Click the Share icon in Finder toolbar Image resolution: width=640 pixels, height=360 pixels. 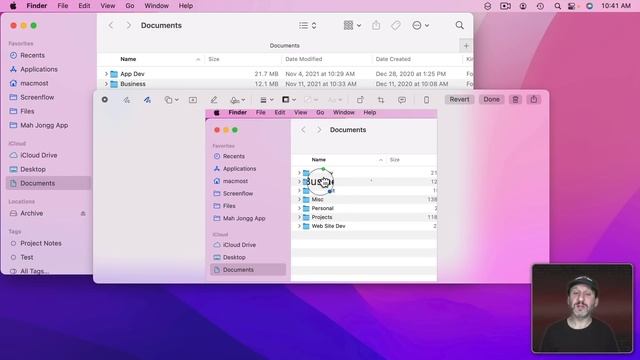376,25
